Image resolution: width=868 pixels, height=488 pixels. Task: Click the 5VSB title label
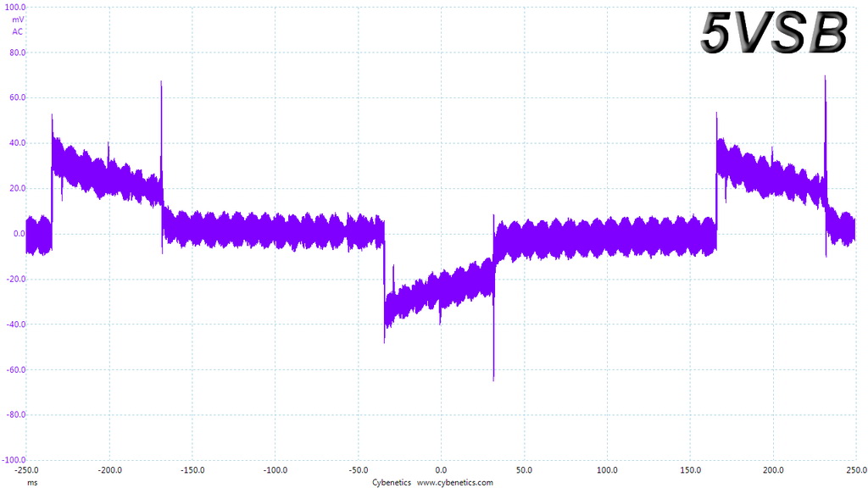(x=774, y=33)
